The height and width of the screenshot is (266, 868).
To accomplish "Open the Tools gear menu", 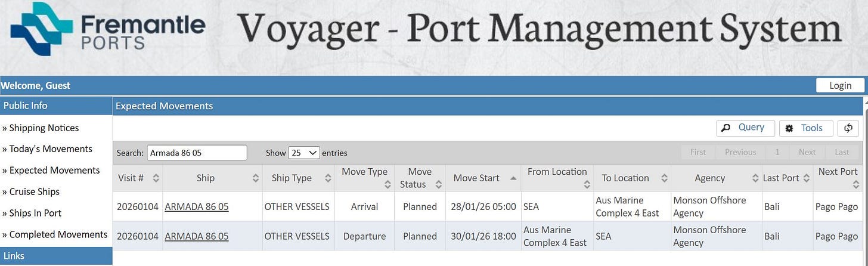I will coord(806,128).
